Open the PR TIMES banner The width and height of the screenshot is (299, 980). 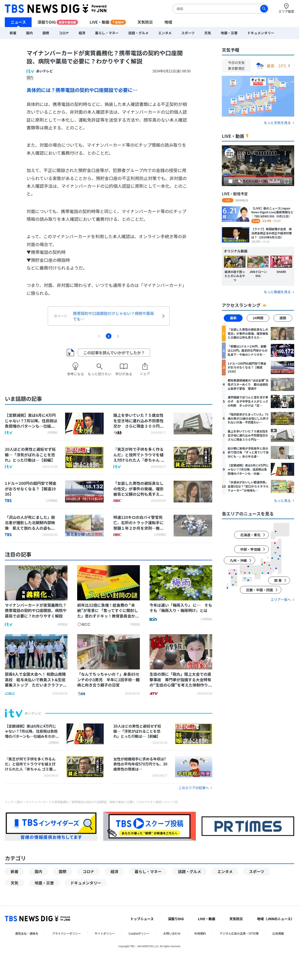248,826
